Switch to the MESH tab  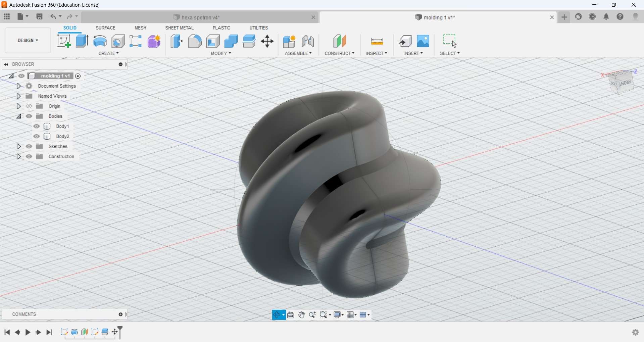[x=141, y=28]
